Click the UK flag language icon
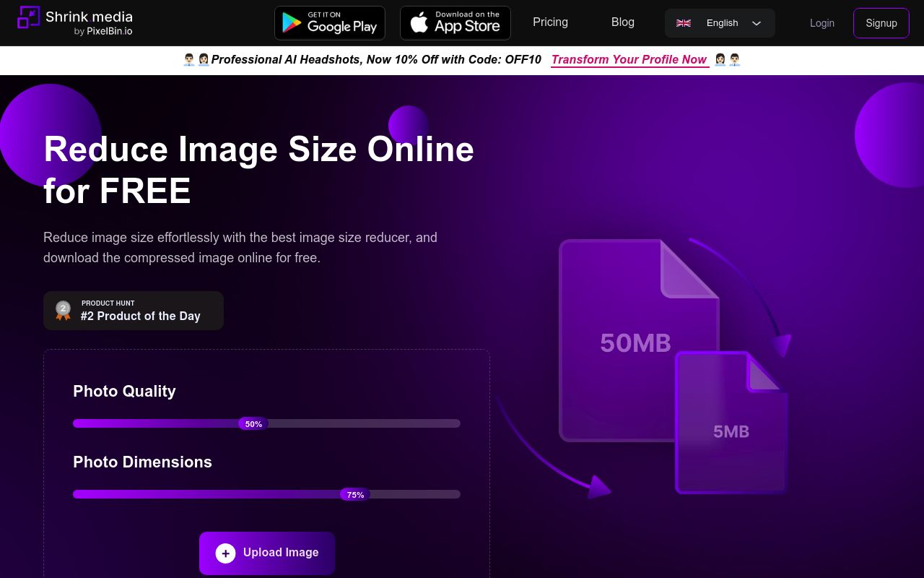Viewport: 924px width, 578px height. 684,23
